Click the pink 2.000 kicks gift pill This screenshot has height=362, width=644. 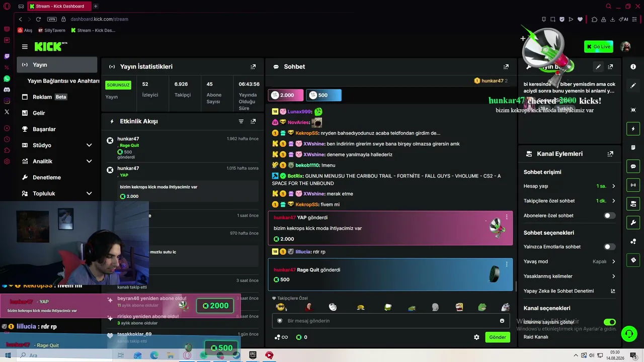287,95
